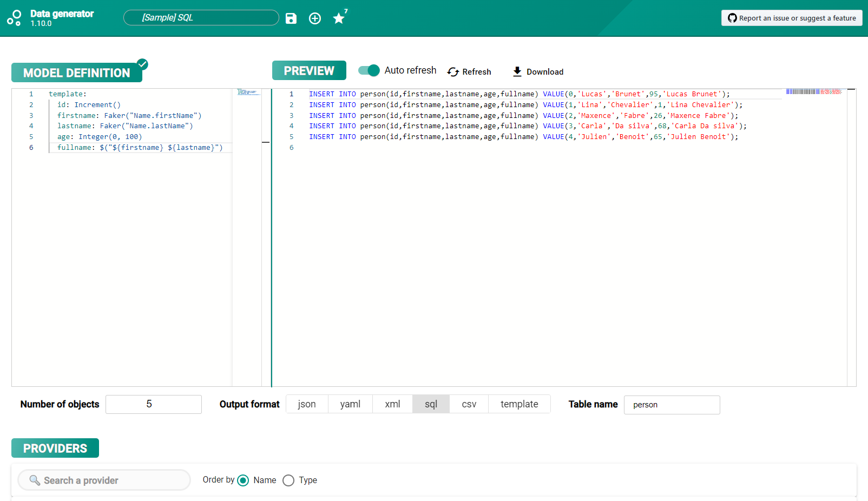Click the lastname Faker line
The width and height of the screenshot is (868, 501).
[x=125, y=126]
